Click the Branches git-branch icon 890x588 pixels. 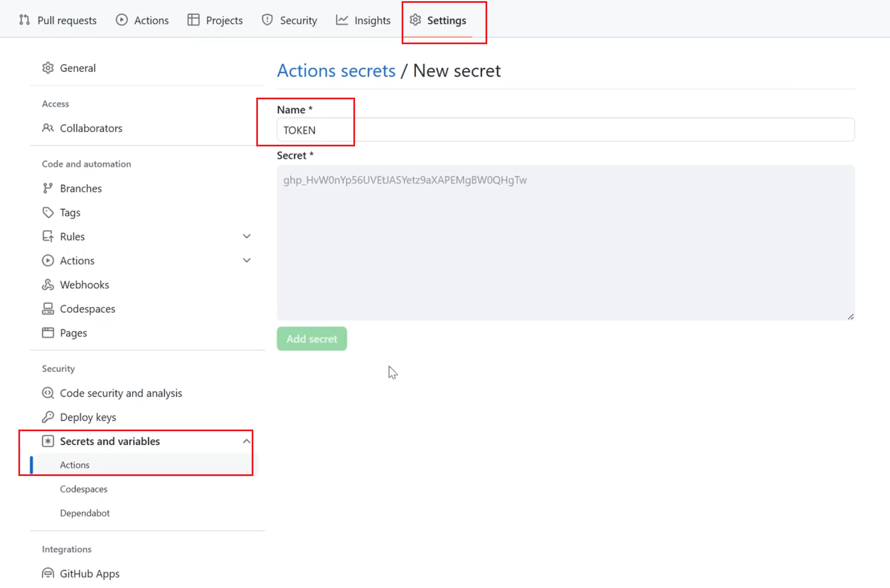click(48, 188)
